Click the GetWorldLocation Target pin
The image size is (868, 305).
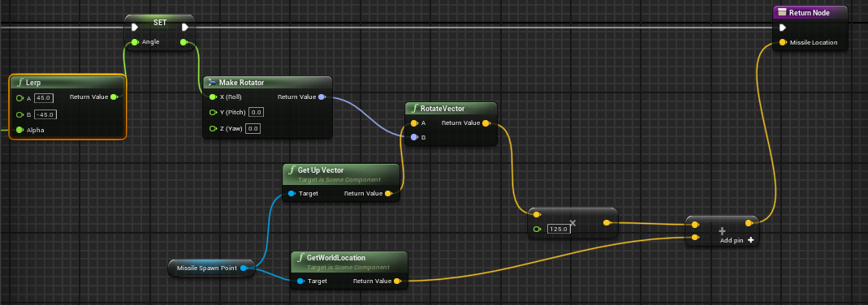(x=300, y=281)
